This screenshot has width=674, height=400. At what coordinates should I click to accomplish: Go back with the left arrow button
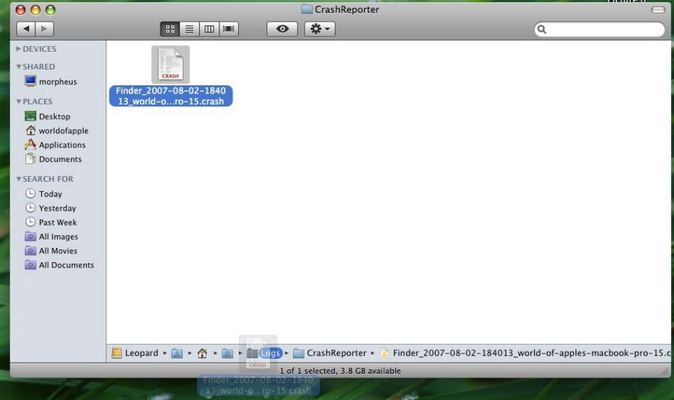click(26, 29)
